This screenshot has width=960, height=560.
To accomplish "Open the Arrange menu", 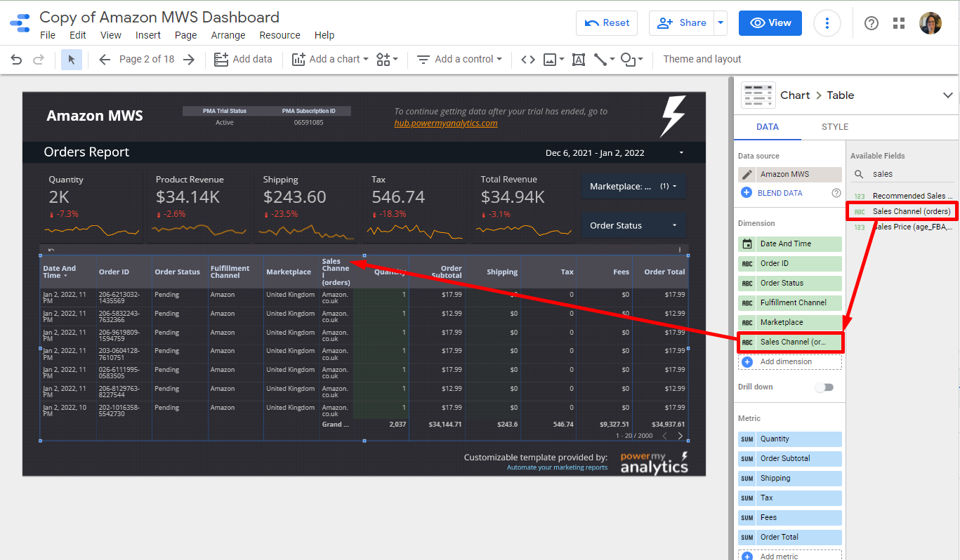I will coord(228,35).
